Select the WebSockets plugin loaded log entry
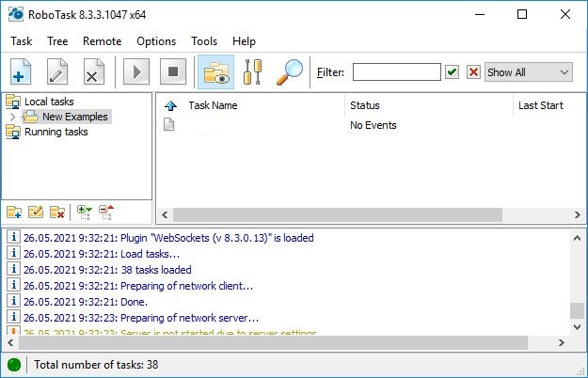588x378 pixels. tap(168, 238)
